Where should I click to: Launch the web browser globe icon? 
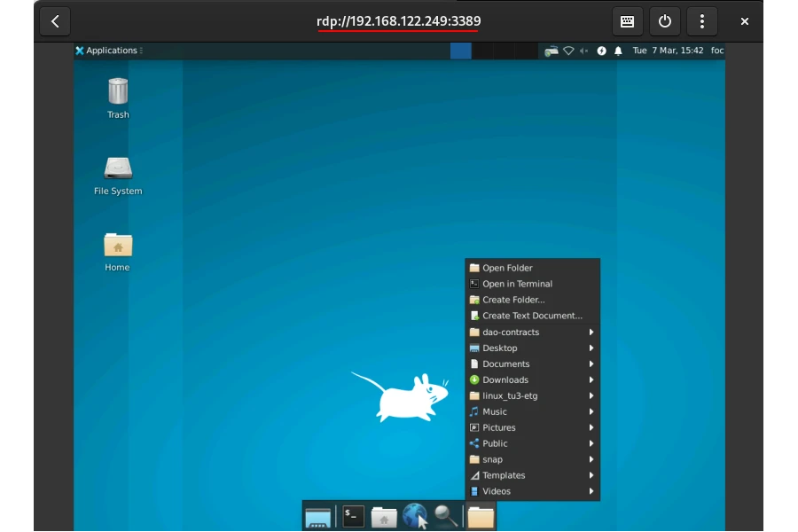(x=414, y=516)
